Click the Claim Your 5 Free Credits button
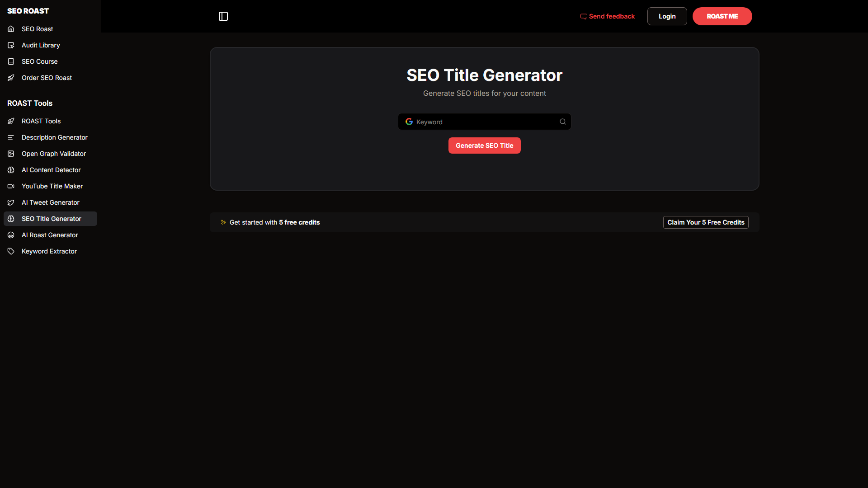868x488 pixels. pyautogui.click(x=706, y=222)
